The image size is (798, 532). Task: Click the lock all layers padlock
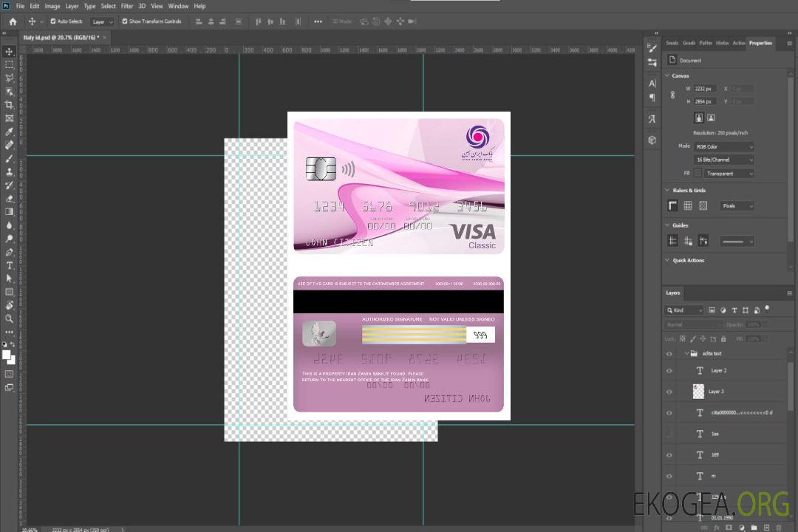point(723,338)
